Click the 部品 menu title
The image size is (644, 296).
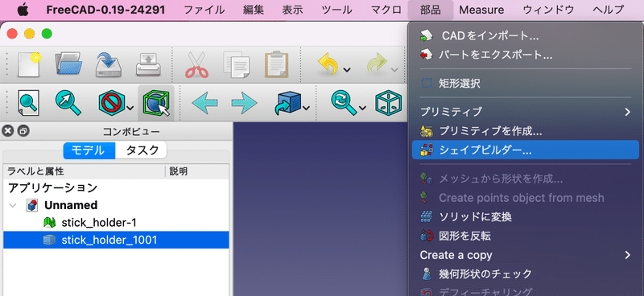(x=431, y=10)
